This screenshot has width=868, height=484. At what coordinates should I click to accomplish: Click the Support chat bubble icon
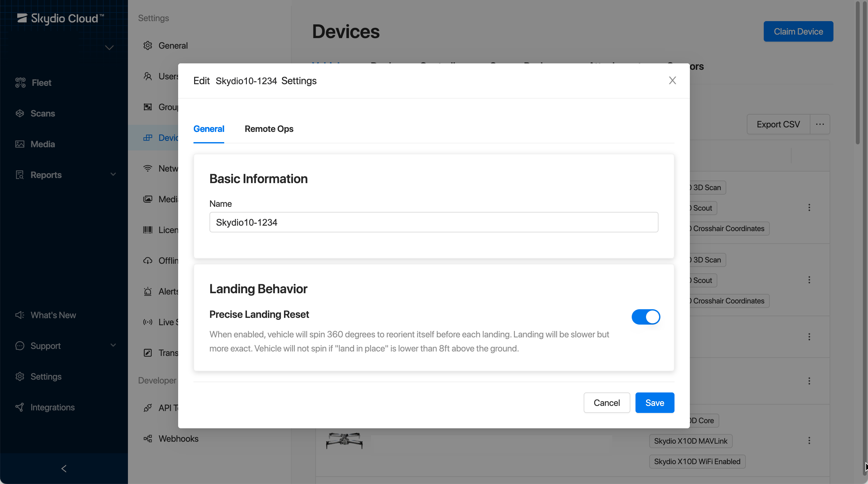[20, 346]
